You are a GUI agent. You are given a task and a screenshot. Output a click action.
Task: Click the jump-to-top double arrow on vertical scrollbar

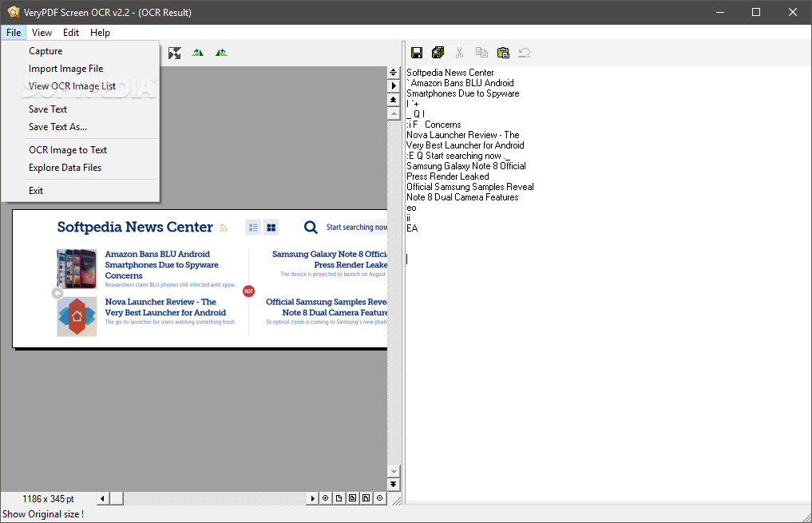393,100
